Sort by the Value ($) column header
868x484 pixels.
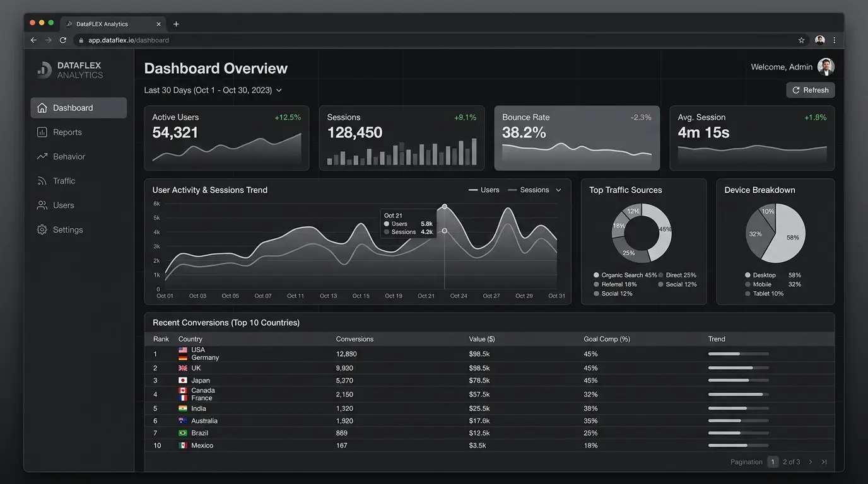(x=482, y=339)
